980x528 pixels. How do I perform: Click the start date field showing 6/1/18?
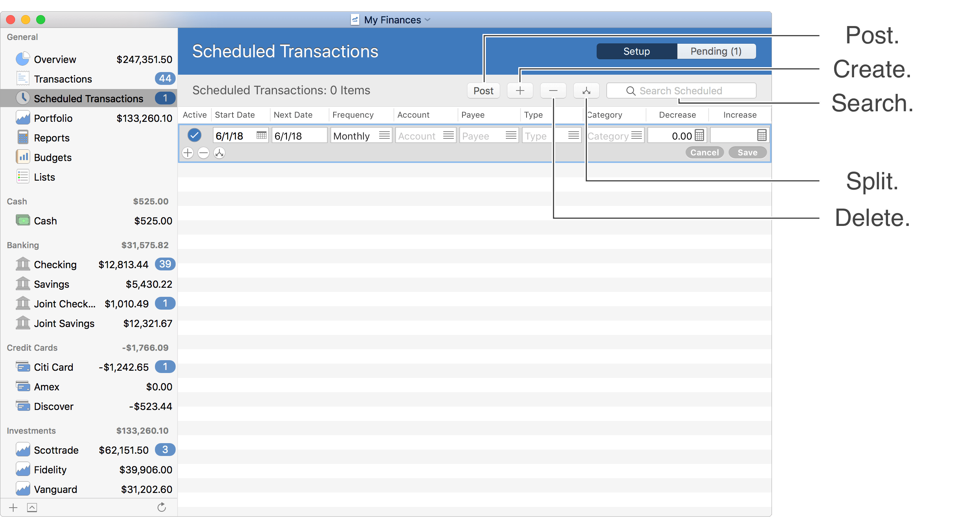[231, 135]
